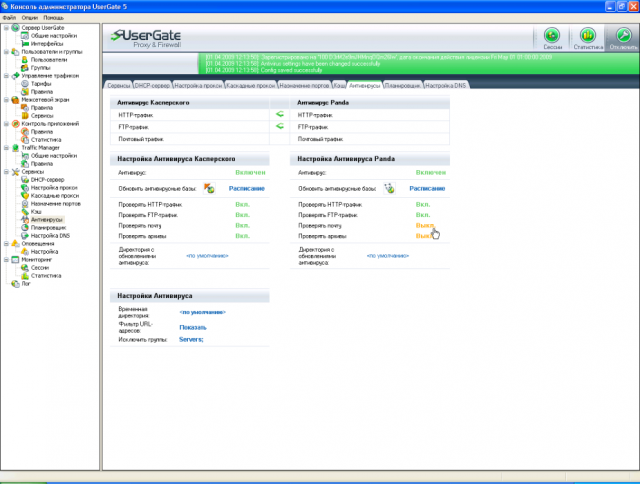Screen dimensions: 640x484
Task: Collapse Сервер UserGate tree node
Action: (x=6, y=28)
